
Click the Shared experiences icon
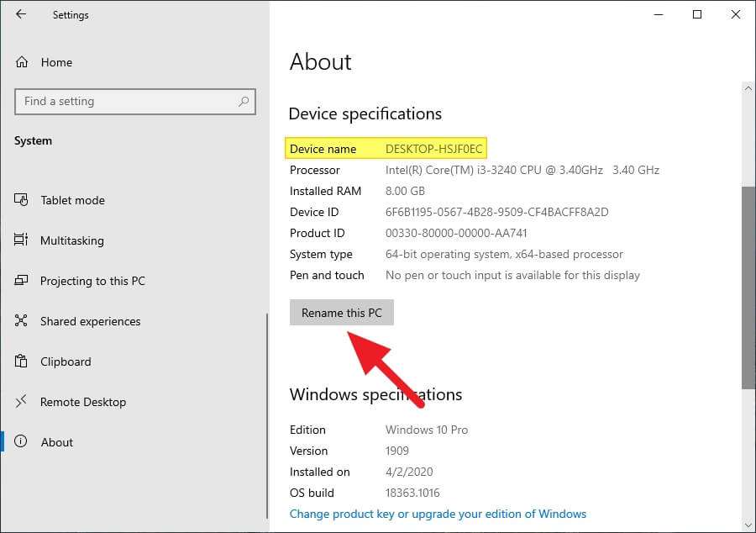pos(21,321)
